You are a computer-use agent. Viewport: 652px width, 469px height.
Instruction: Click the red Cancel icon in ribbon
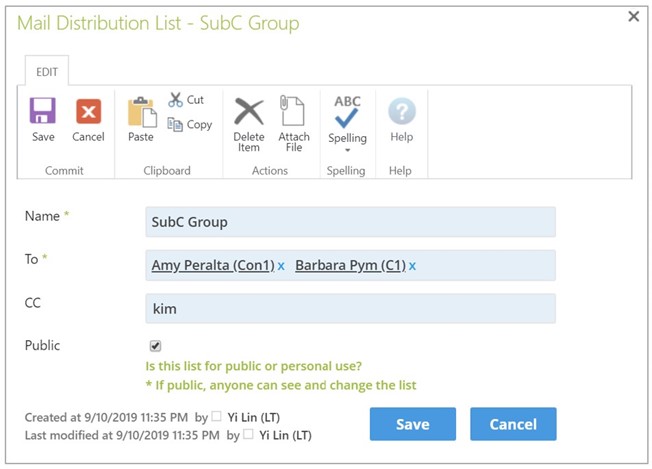click(x=88, y=111)
